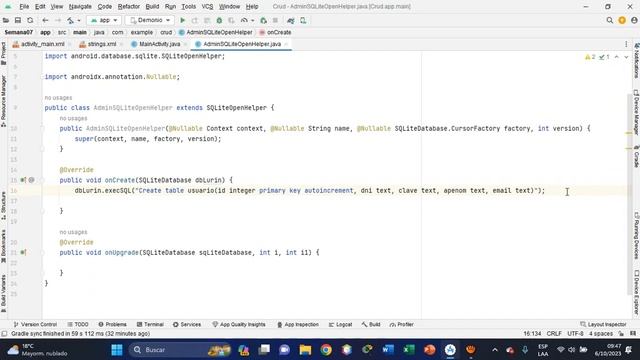Screen dimensions: 640x360
Task: Open the VCS menu
Action: point(207,7)
